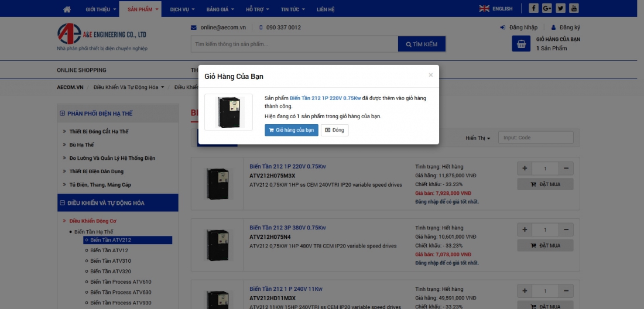Image resolution: width=644 pixels, height=309 pixels.
Task: Click Giỏ hàng của bạn button in popup
Action: click(x=292, y=130)
